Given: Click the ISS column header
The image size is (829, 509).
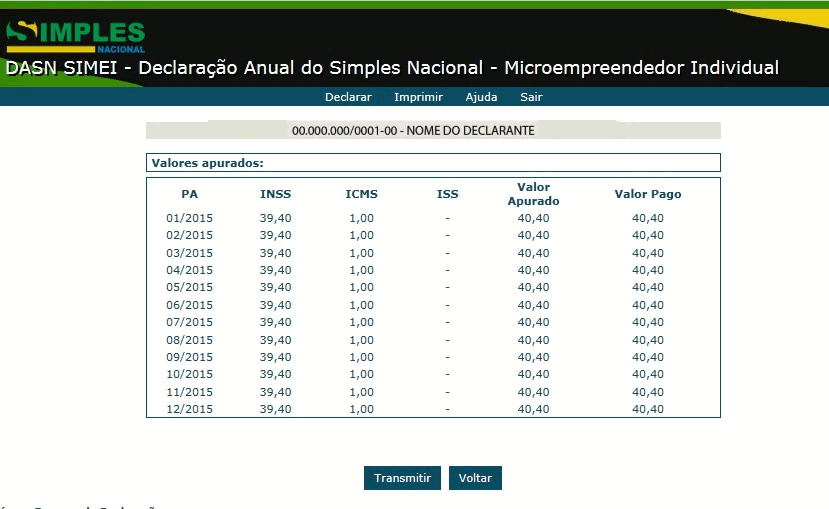Looking at the screenshot, I should (447, 194).
